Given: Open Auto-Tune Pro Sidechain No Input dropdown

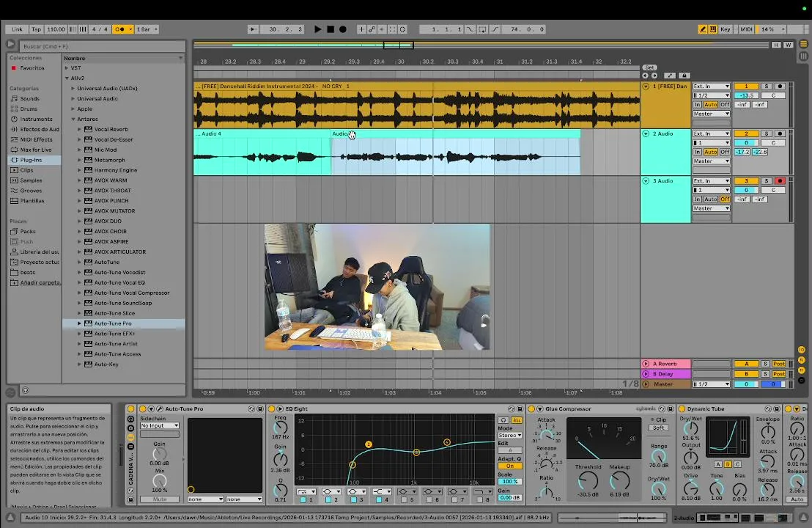Looking at the screenshot, I should 160,425.
